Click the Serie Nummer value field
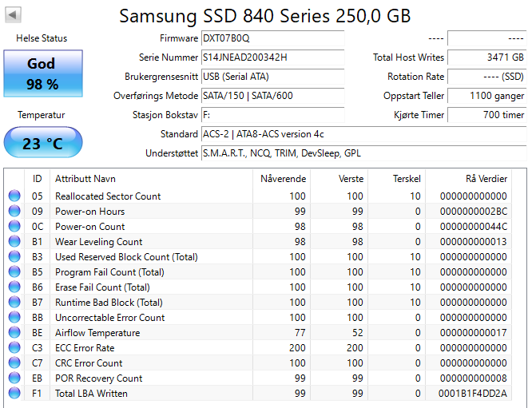Screen dimensions: 532x408 pyautogui.click(x=272, y=57)
